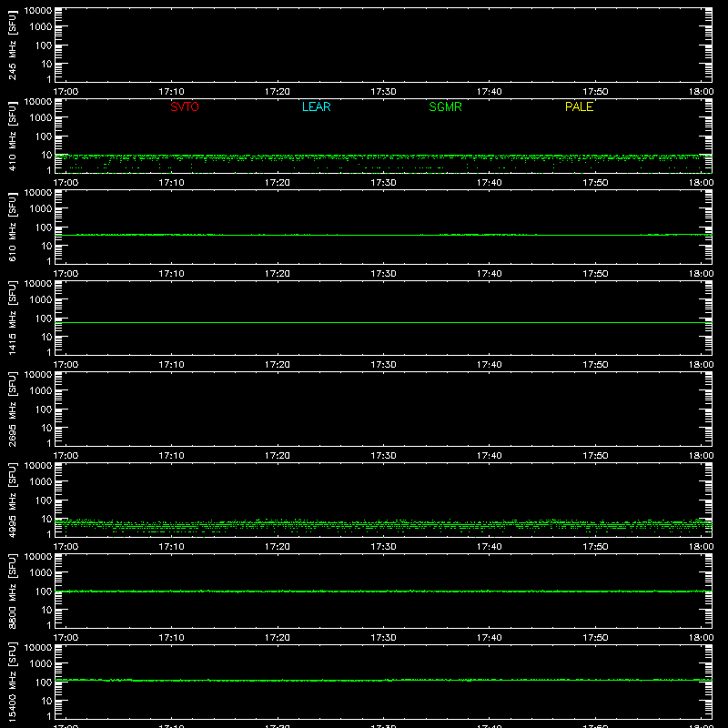Click 17:30 tick label under 245 MHz panel
This screenshot has height=728, width=728.
pos(383,92)
